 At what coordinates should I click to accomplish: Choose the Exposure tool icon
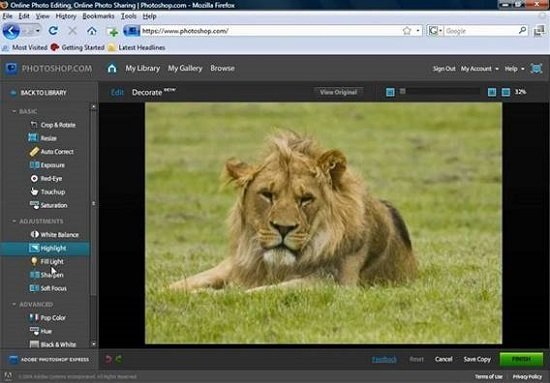(34, 165)
